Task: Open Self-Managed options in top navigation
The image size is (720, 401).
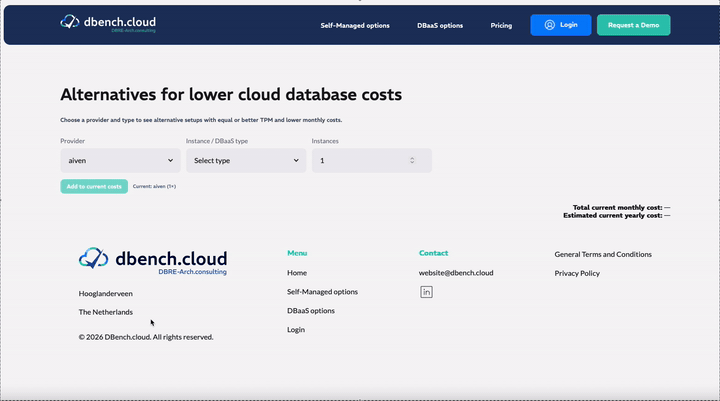Action: click(355, 25)
